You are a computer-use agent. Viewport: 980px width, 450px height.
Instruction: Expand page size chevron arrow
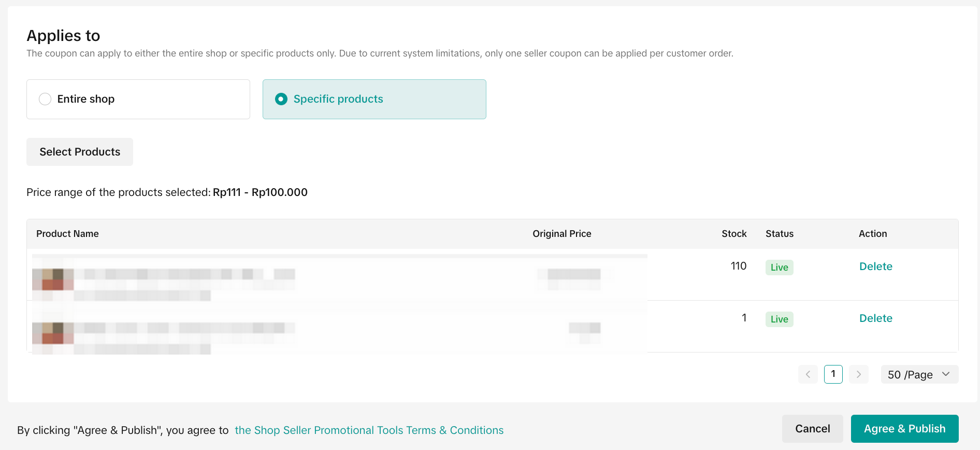point(946,374)
